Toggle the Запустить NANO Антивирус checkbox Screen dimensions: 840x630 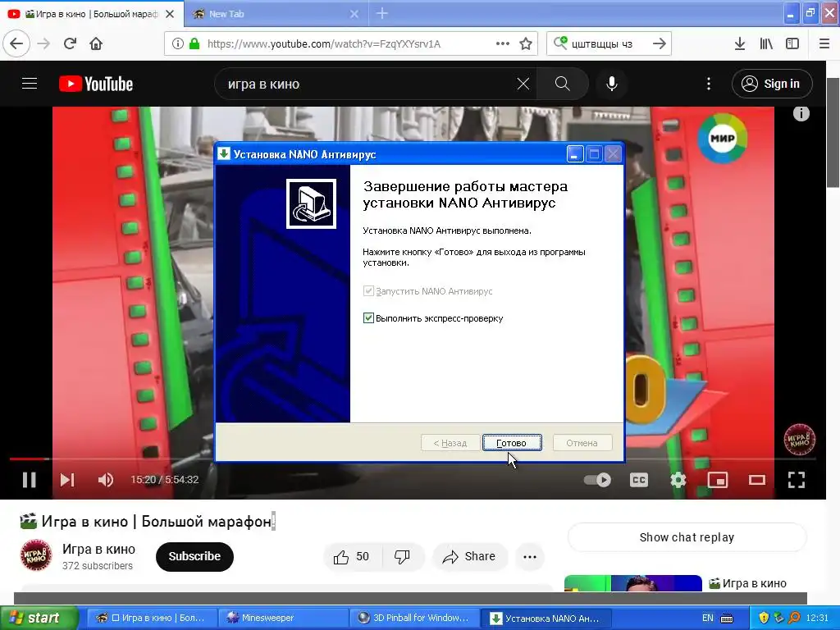[x=368, y=291]
